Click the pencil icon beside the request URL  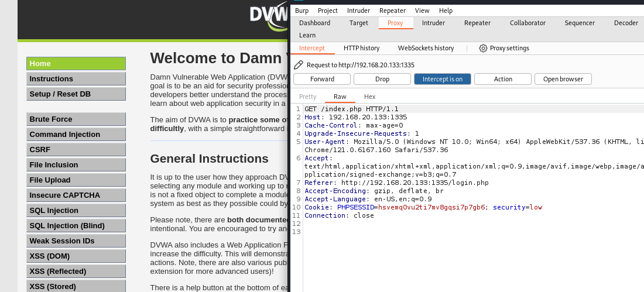pos(299,65)
